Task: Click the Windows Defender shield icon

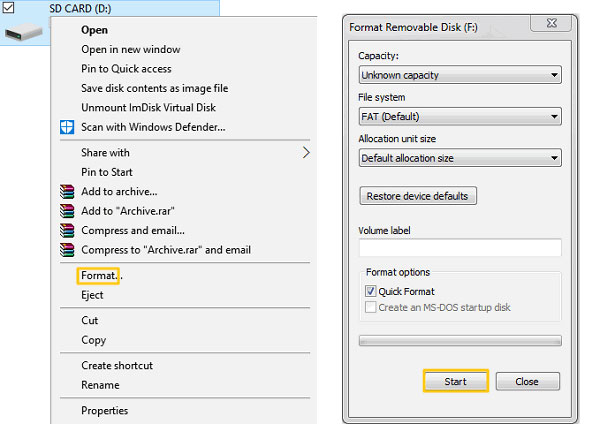Action: 67,127
